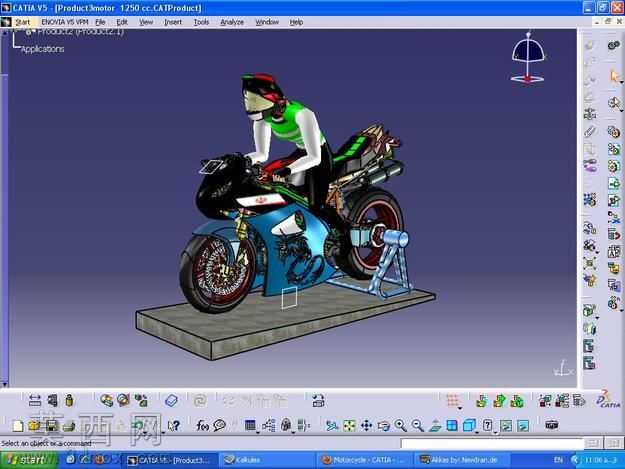Click the Create Multi-View icon
625x469 pixels.
[452, 426]
